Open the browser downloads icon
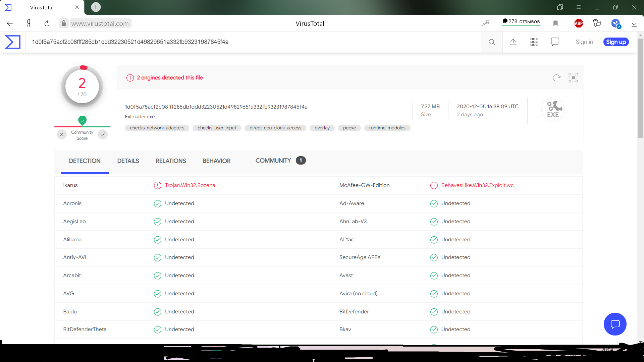 634,23
